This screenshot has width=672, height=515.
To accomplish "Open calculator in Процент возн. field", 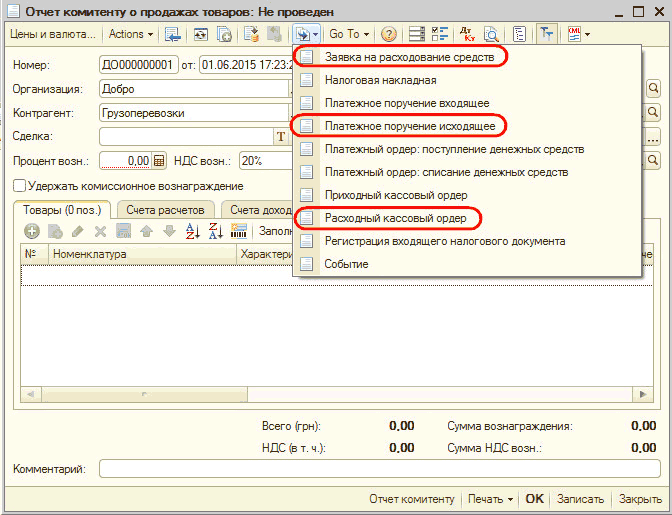I will coord(159,160).
